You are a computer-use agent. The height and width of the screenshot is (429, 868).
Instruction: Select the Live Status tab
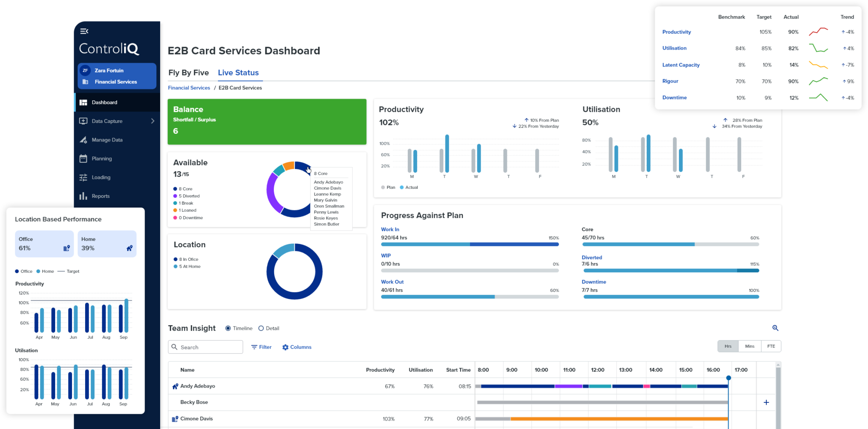(x=238, y=73)
